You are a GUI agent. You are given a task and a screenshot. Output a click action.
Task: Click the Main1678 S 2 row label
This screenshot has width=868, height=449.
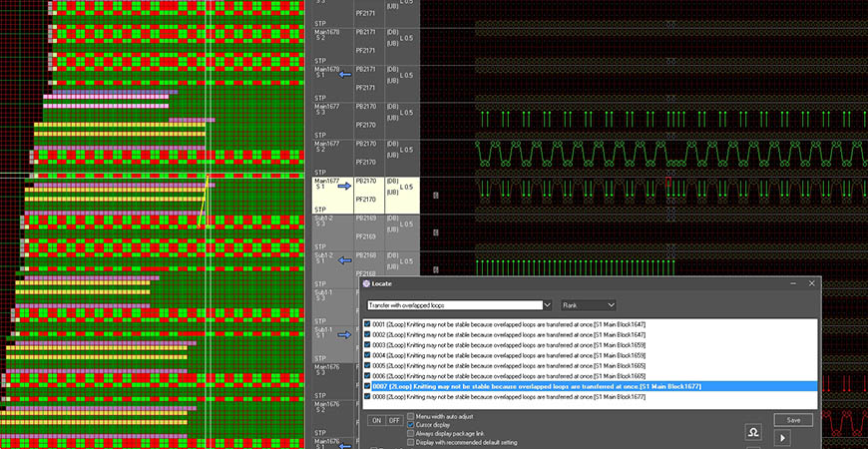click(x=326, y=35)
